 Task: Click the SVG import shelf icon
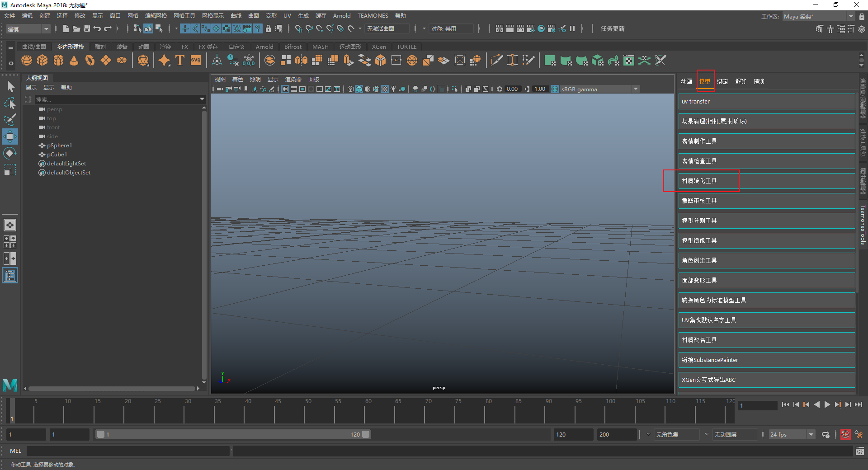[x=196, y=60]
